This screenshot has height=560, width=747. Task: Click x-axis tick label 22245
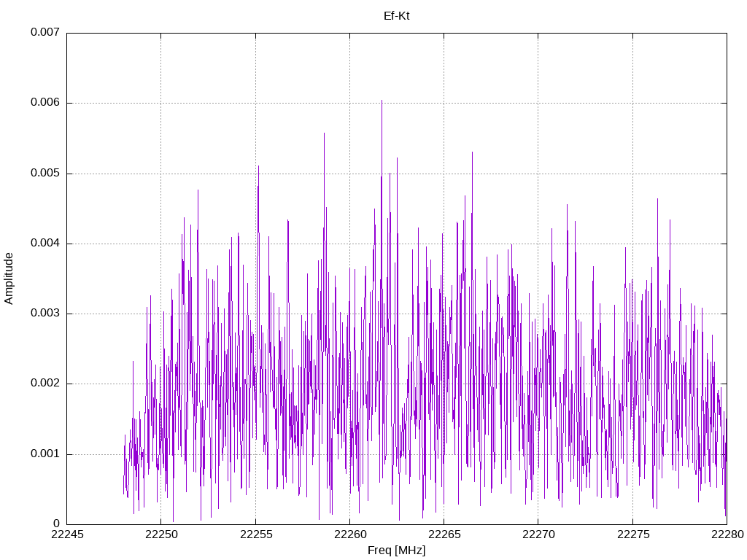66,534
